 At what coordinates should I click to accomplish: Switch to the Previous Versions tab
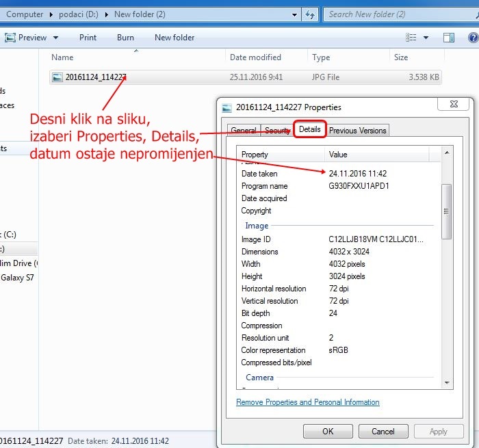(x=358, y=131)
